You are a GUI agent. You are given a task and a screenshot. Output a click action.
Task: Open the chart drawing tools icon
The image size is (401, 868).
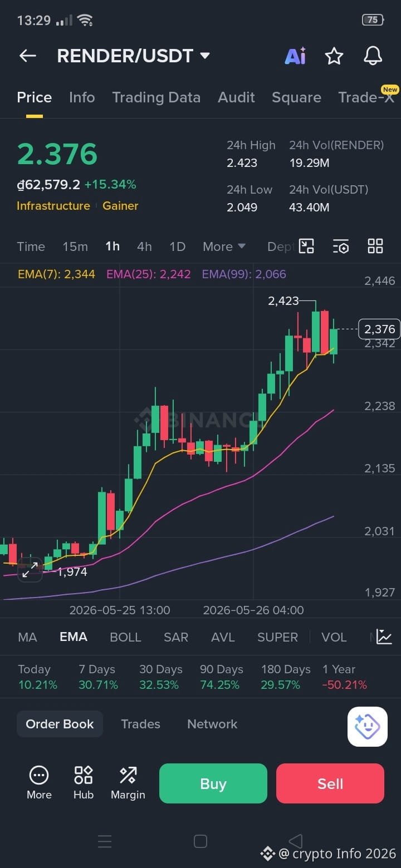[306, 246]
